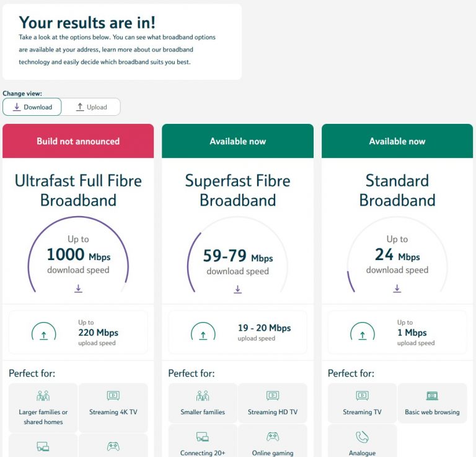Open the Ultrafast Full Fibre Broadband heading

[78, 190]
